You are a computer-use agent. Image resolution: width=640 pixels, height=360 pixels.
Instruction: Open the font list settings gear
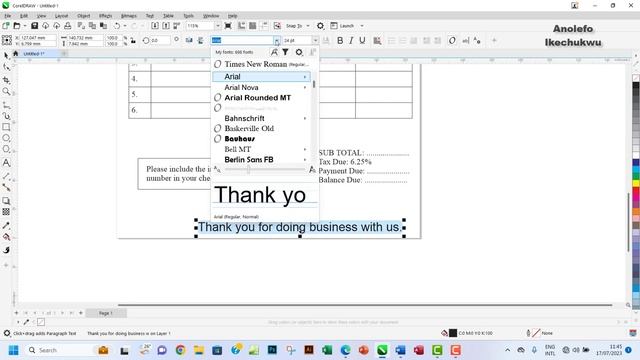[299, 52]
